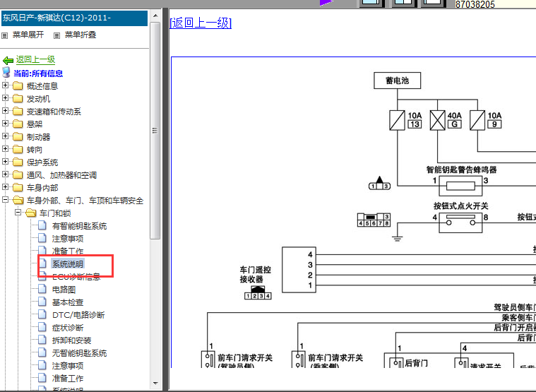Image resolution: width=536 pixels, height=392 pixels.
Task: Click the green back arrow icon
Action: 8,61
